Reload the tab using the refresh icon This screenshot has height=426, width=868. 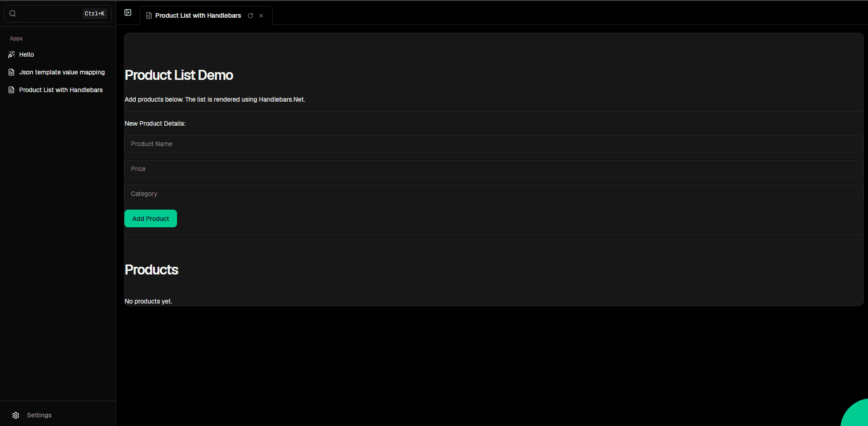pyautogui.click(x=250, y=16)
